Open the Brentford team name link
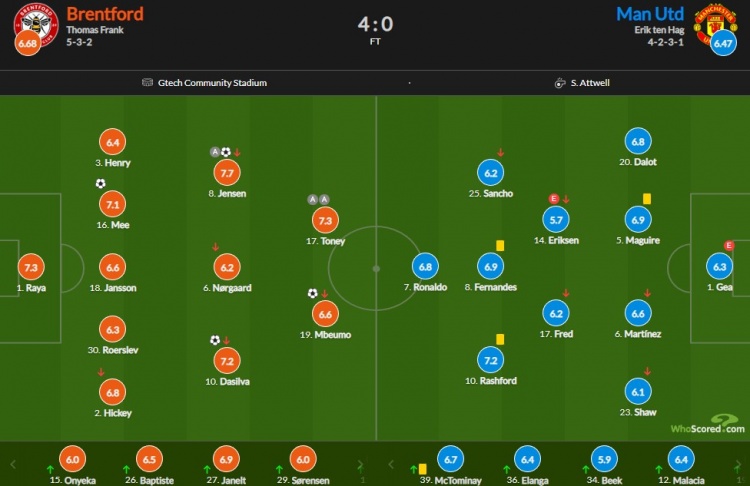Viewport: 750px width, 486px height. click(105, 14)
